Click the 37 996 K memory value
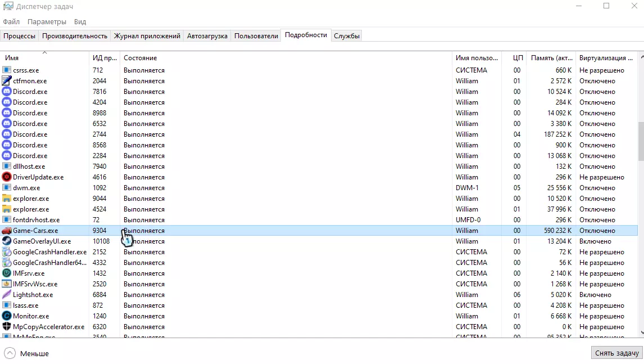The height and width of the screenshot is (364, 644). coord(559,209)
